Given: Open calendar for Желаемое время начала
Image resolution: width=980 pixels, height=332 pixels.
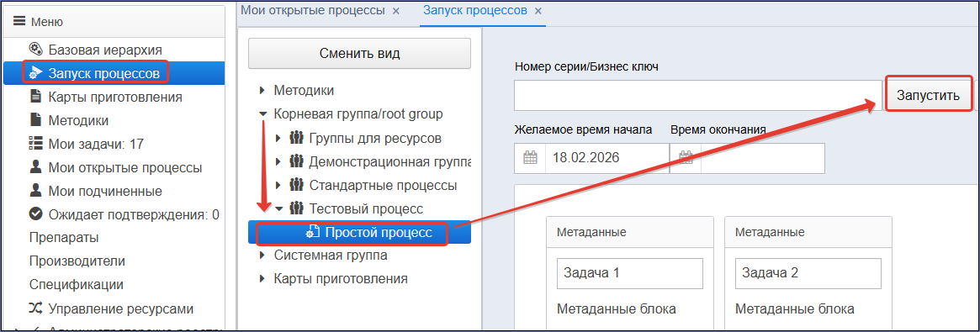Looking at the screenshot, I should click(530, 158).
